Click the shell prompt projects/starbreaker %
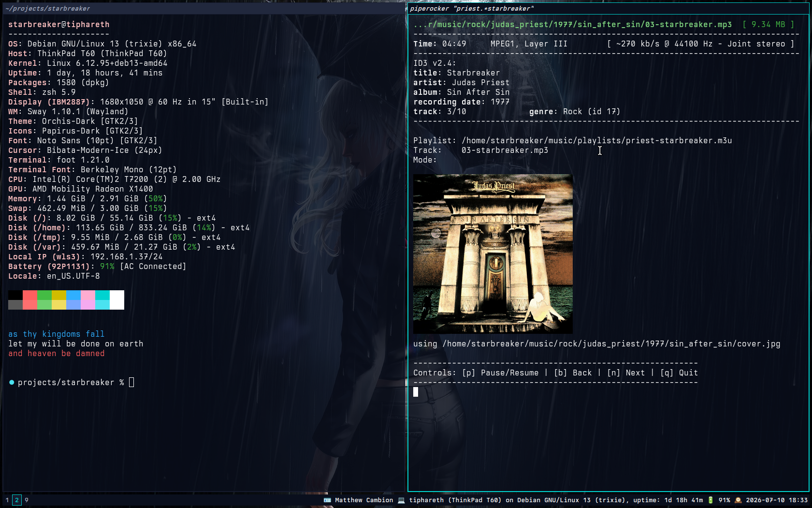Viewport: 812px width, 508px height. 71,382
